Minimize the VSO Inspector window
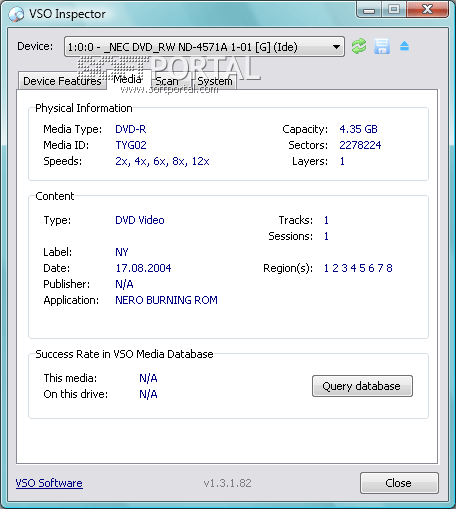The width and height of the screenshot is (456, 509). (x=369, y=10)
